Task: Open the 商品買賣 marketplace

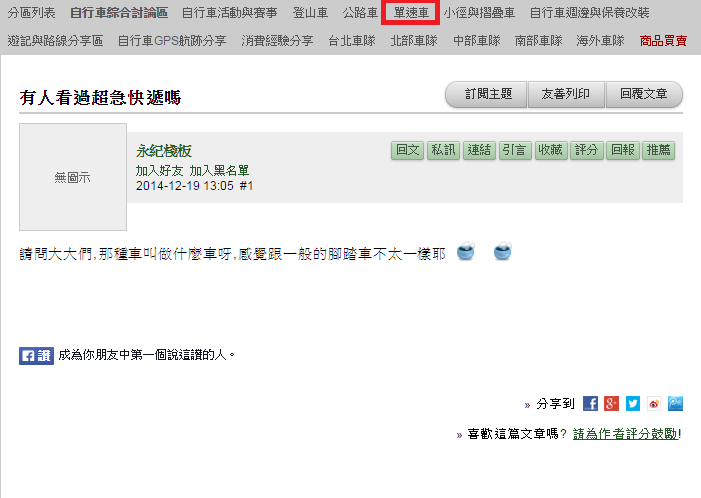Action: (x=663, y=41)
